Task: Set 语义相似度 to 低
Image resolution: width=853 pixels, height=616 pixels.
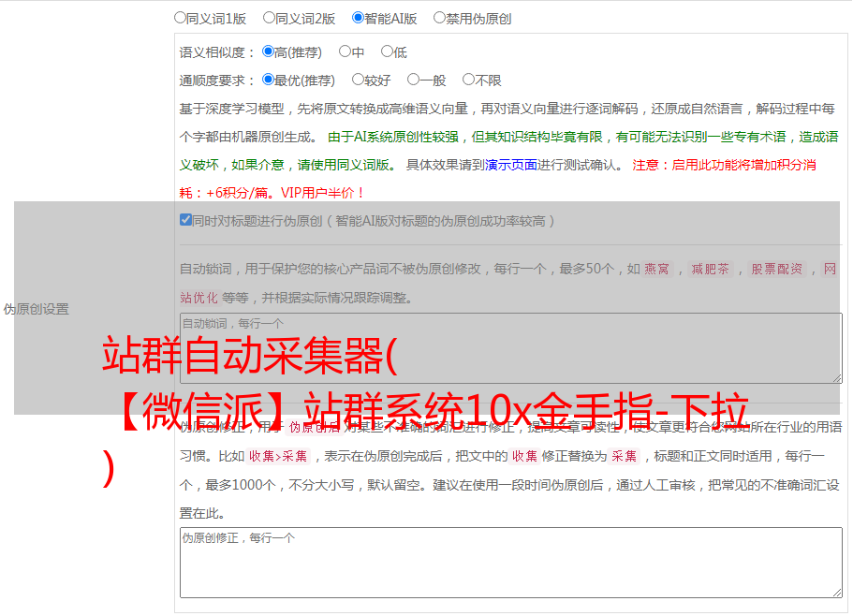Action: click(x=387, y=51)
